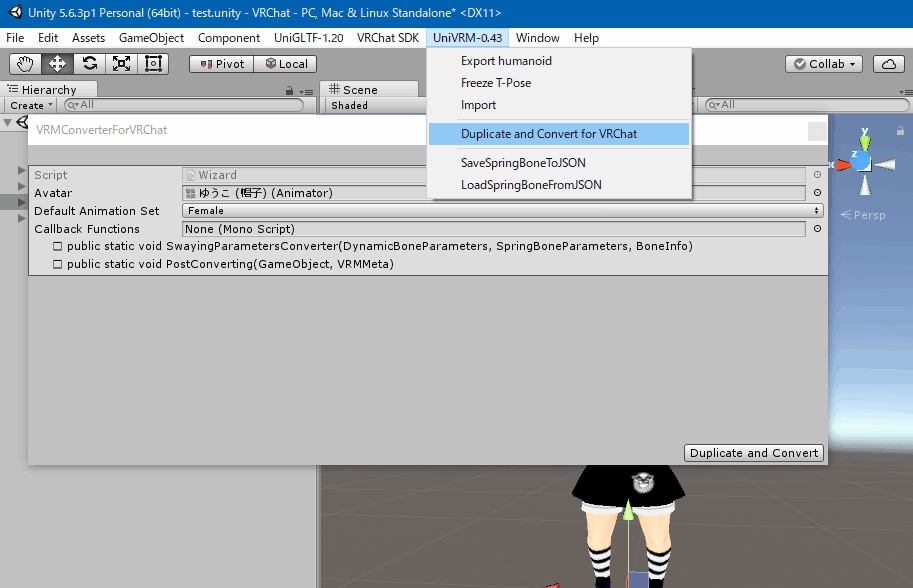Select the Move tool
913x588 pixels.
pyautogui.click(x=57, y=63)
